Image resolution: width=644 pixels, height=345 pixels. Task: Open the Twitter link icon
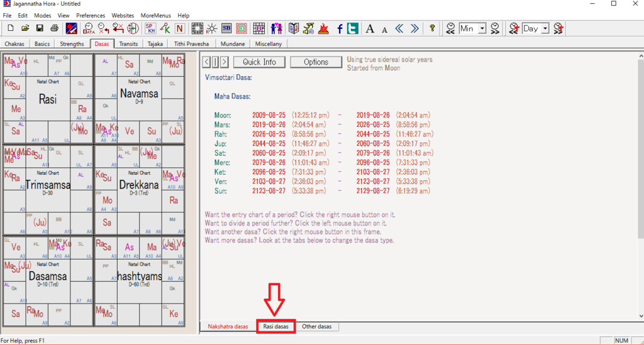(x=352, y=28)
